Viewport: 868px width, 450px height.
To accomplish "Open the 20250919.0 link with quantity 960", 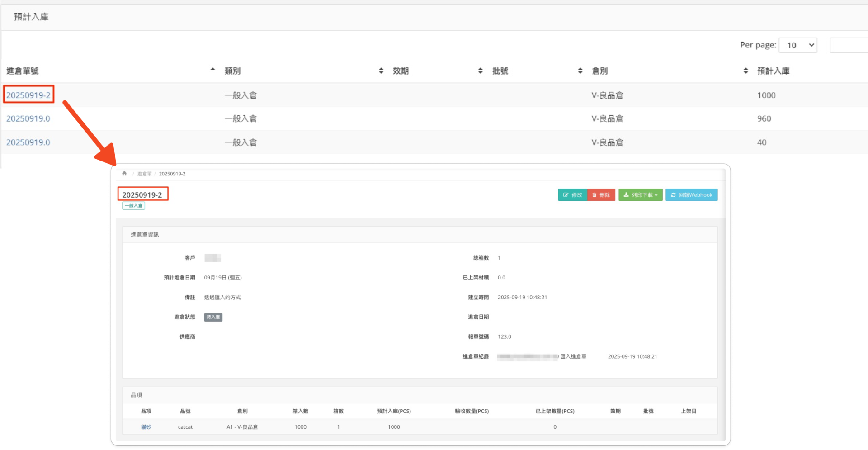I will 28,119.
